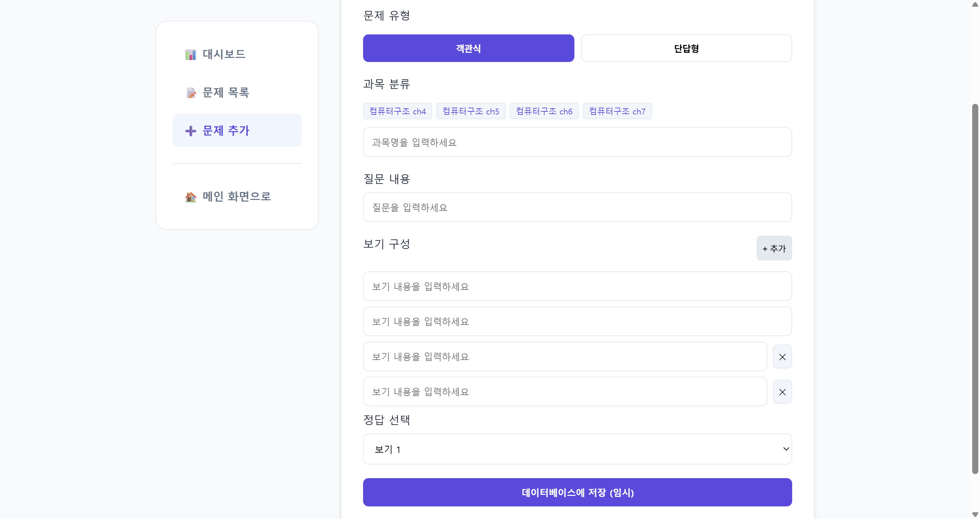The height and width of the screenshot is (519, 980).
Task: Click the second 보기 내용 input
Action: (x=577, y=321)
